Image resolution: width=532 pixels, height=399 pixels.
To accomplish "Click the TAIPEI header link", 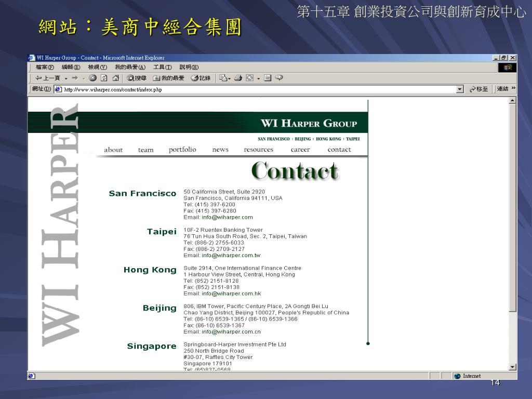I will 353,139.
